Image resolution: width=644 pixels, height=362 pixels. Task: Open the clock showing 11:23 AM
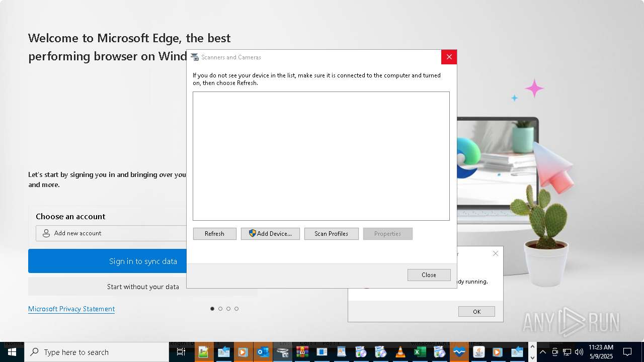(x=601, y=352)
